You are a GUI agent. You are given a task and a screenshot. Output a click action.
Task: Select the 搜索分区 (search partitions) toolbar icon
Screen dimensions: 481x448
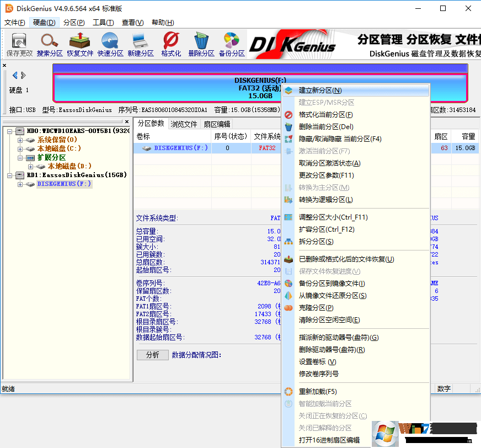50,44
